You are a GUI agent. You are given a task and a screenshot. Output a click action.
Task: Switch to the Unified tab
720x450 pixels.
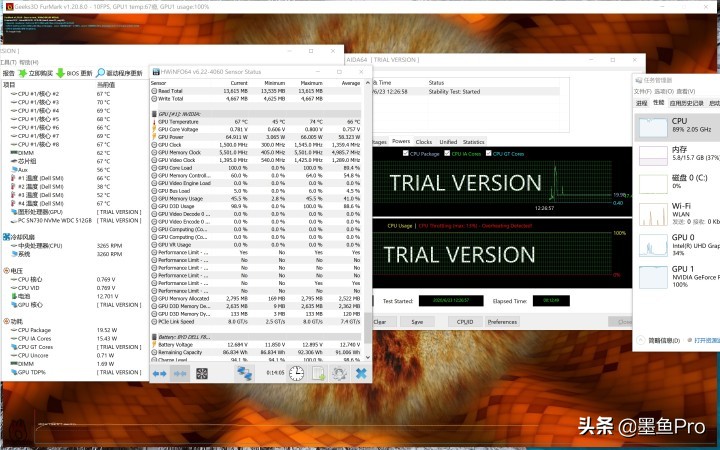(x=448, y=142)
